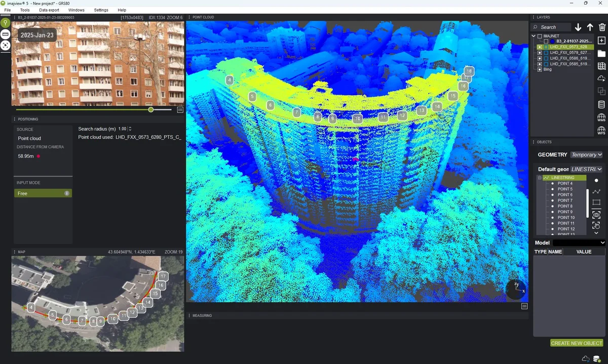Image resolution: width=608 pixels, height=364 pixels.
Task: Select the rectangle polygon geometry tool
Action: click(596, 203)
